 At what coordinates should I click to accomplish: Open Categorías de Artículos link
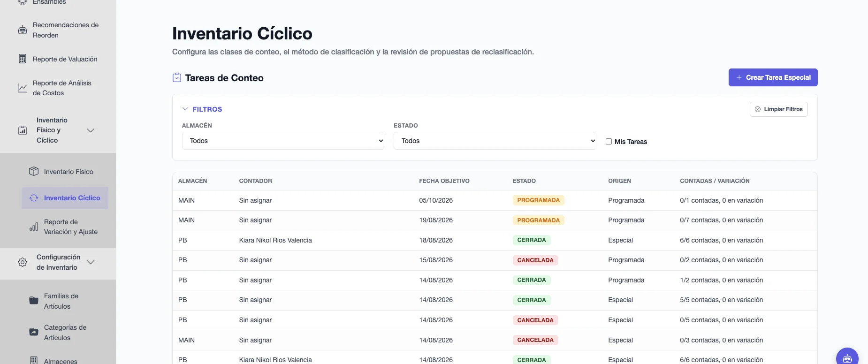pos(65,333)
